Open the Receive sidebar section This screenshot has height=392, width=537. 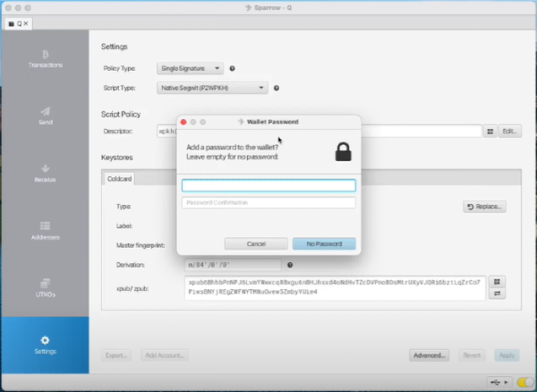pyautogui.click(x=45, y=173)
